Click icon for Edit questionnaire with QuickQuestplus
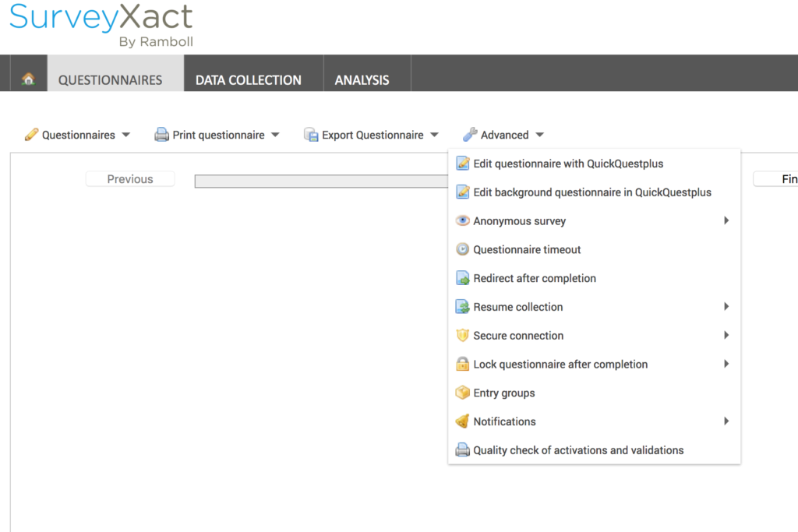798x532 pixels. [x=463, y=164]
